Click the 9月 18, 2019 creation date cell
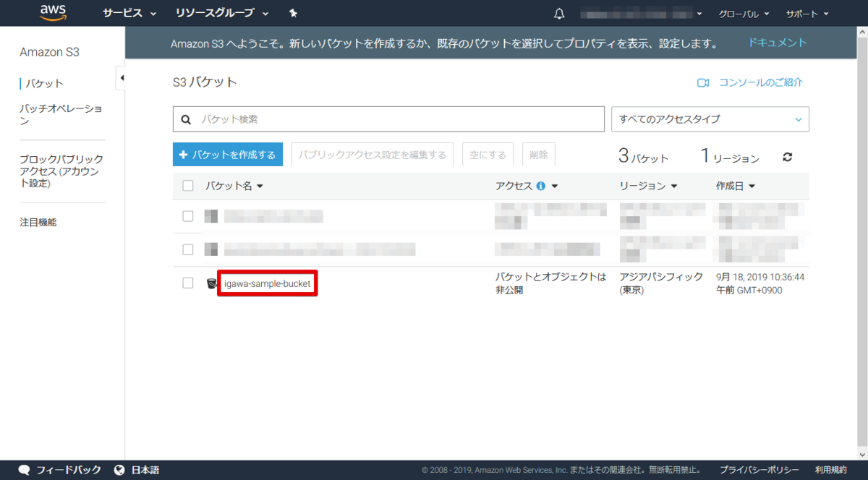Screen dimensions: 868x480 [760, 283]
